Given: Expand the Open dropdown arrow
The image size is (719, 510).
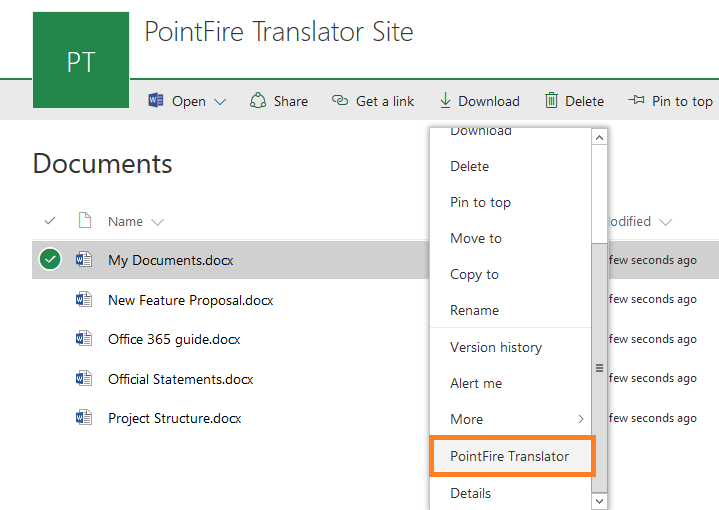Looking at the screenshot, I should [x=220, y=101].
